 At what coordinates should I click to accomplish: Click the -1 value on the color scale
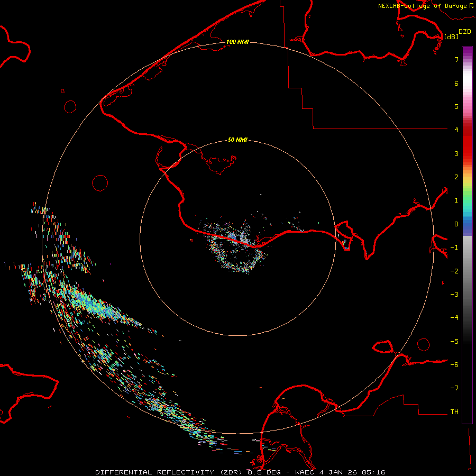pyautogui.click(x=454, y=248)
